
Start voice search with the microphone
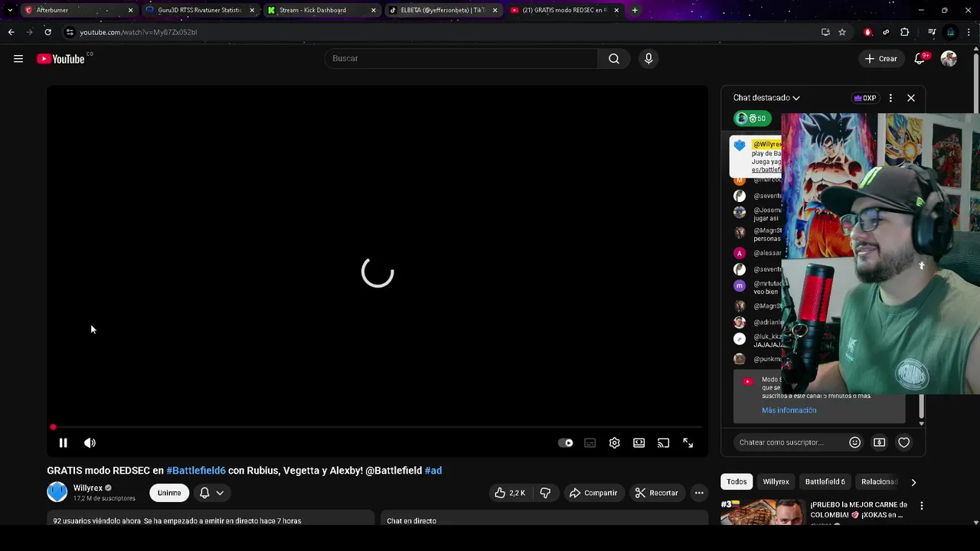(x=648, y=59)
